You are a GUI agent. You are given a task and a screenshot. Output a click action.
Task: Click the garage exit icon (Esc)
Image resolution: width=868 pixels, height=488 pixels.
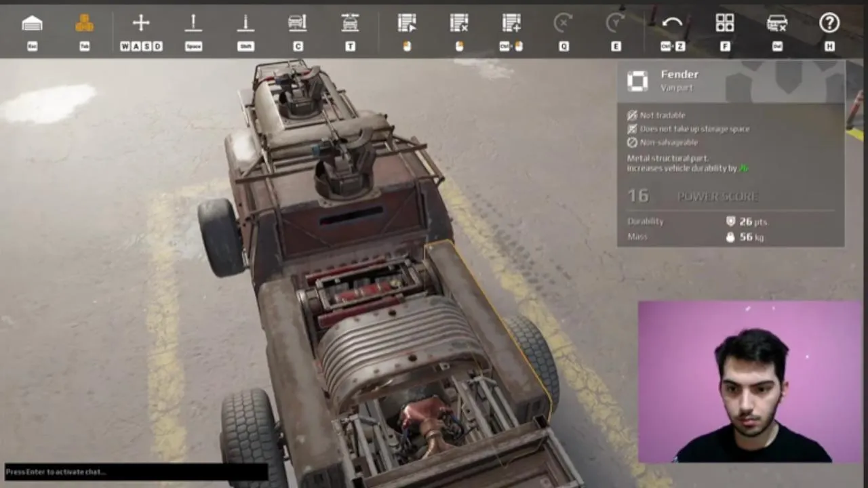32,24
